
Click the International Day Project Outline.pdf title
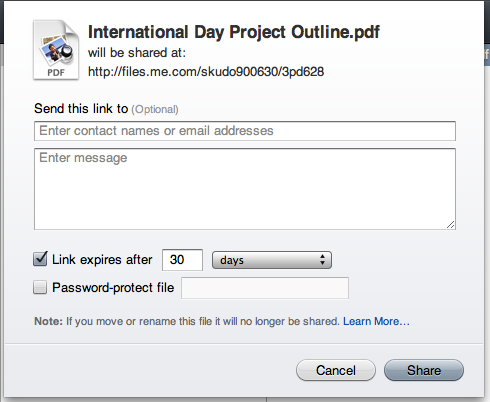234,32
